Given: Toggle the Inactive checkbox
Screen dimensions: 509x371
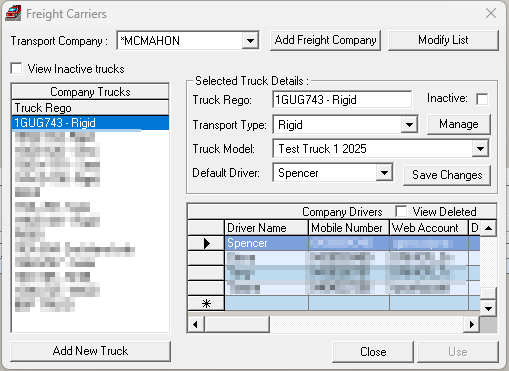Looking at the screenshot, I should [482, 99].
